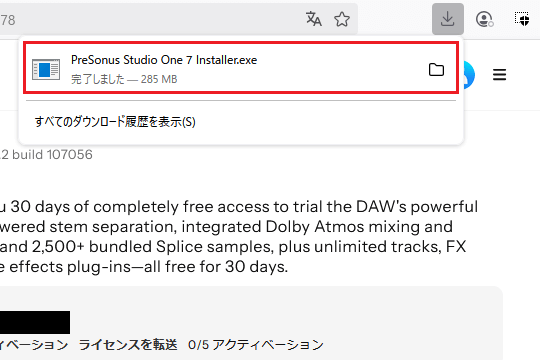The height and width of the screenshot is (360, 540).
Task: Toggle the Firefox downloads panel button
Action: [x=448, y=19]
